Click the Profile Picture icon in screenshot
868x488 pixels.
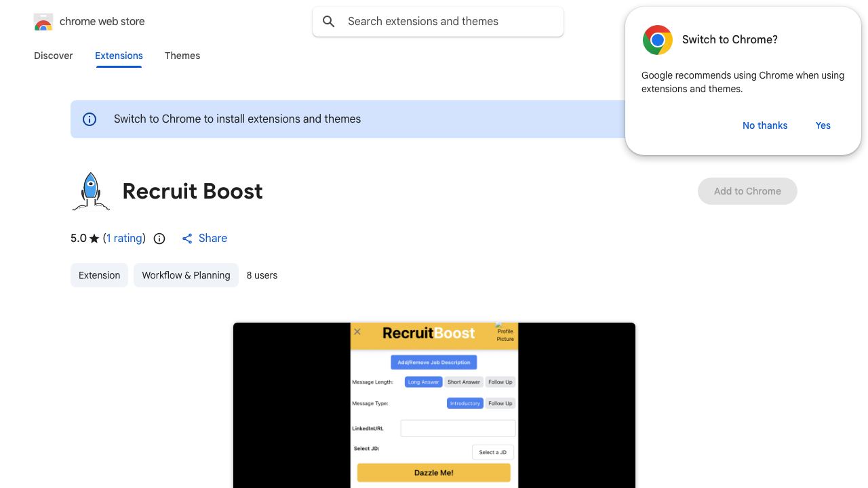pos(505,333)
